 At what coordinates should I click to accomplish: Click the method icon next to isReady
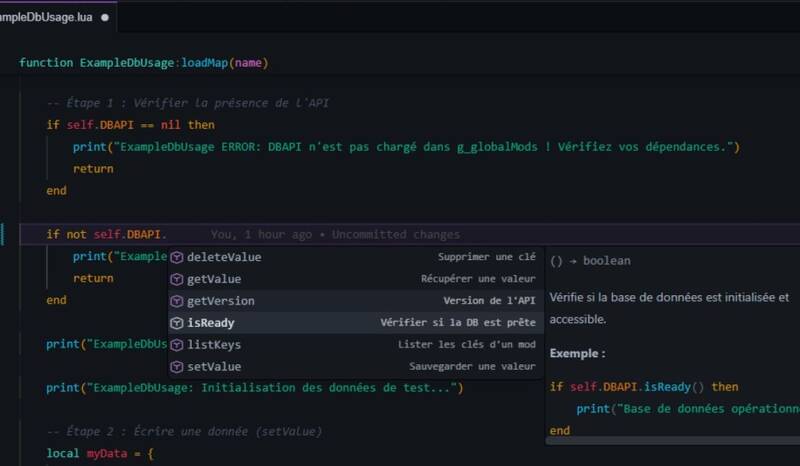pyautogui.click(x=177, y=323)
